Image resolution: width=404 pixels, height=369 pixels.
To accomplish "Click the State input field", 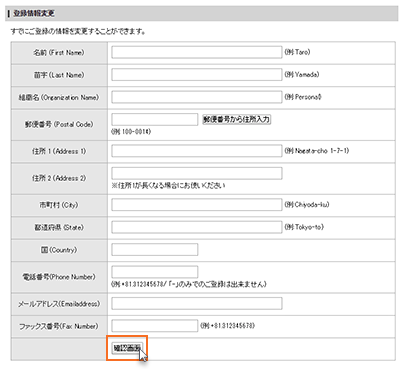I will [x=197, y=227].
